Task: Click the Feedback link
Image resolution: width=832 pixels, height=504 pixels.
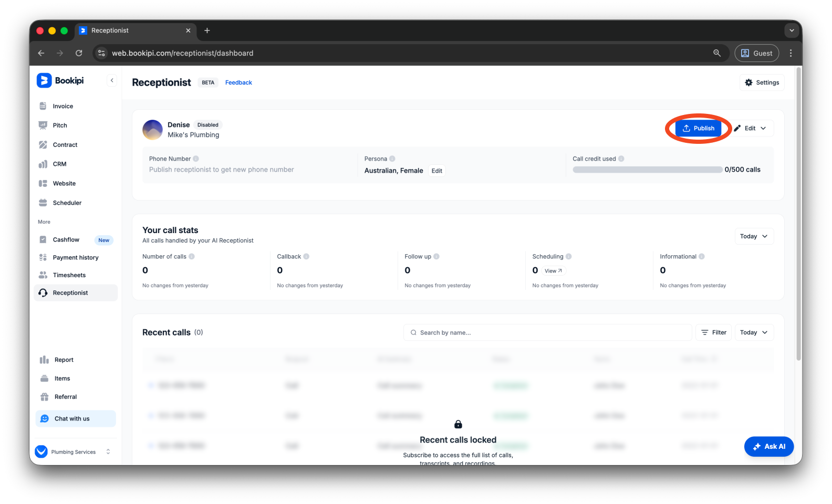Action: point(238,82)
